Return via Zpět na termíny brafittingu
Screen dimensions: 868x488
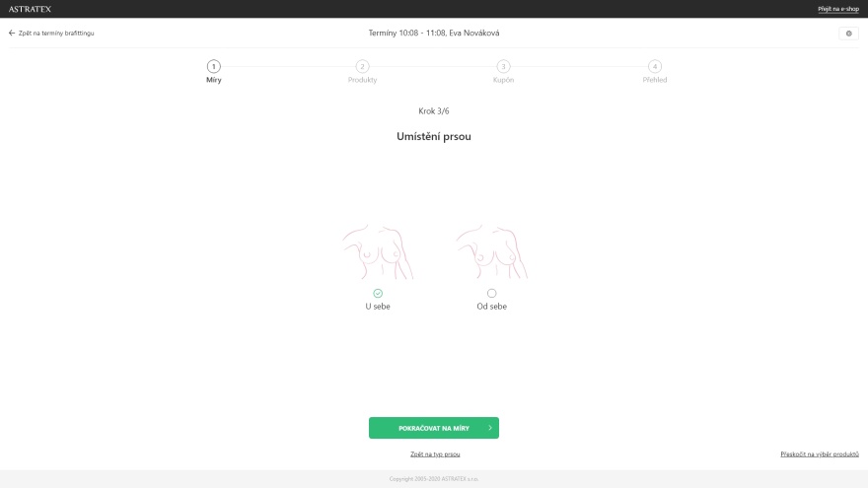coord(56,34)
